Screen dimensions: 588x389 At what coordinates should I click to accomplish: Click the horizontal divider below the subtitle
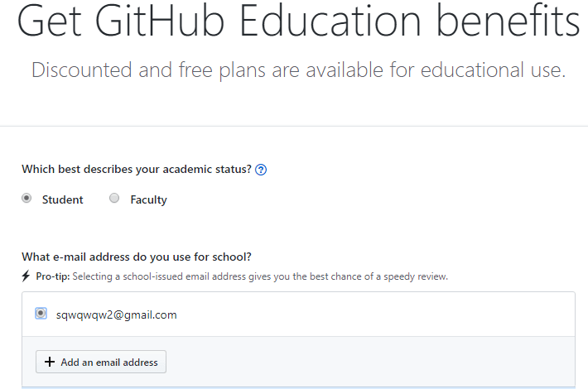point(294,126)
